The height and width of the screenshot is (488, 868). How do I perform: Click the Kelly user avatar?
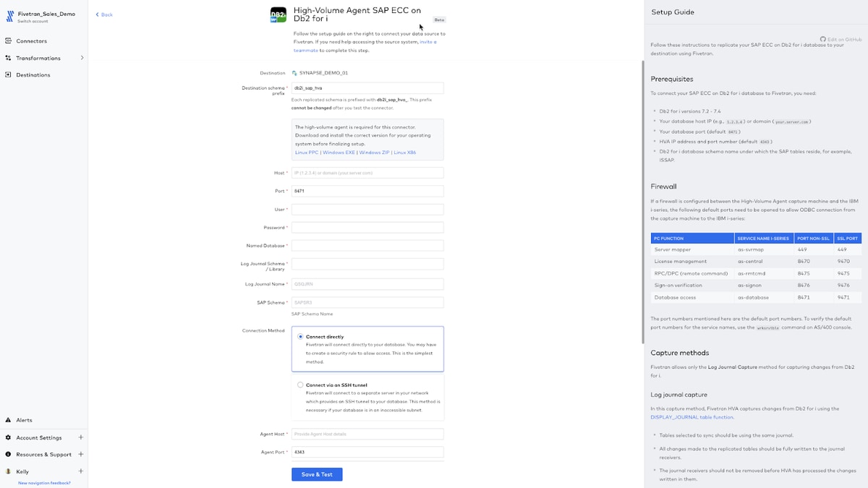[8, 471]
